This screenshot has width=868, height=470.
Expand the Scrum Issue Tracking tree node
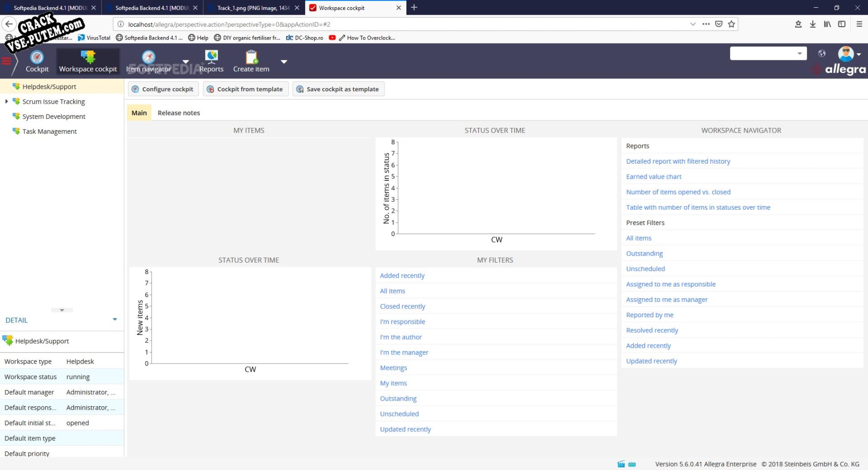point(6,101)
